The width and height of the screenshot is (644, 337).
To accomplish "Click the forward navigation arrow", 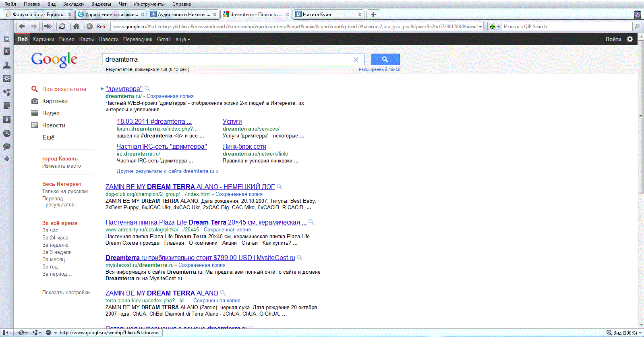I will pos(34,26).
